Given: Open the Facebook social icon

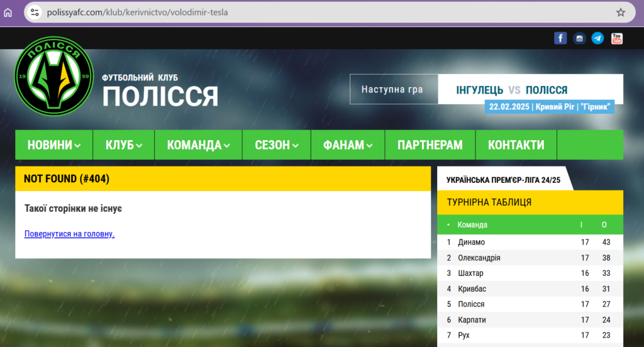Looking at the screenshot, I should click(560, 38).
